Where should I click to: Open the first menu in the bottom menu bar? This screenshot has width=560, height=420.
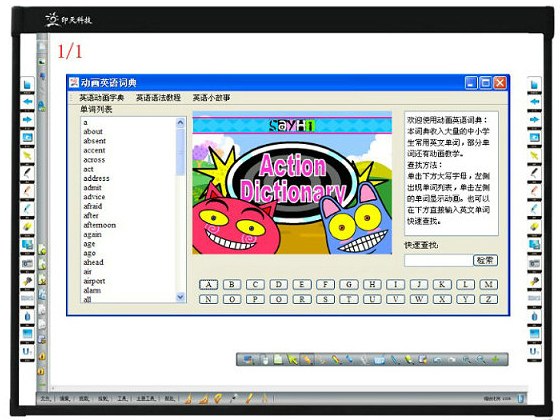(x=45, y=399)
